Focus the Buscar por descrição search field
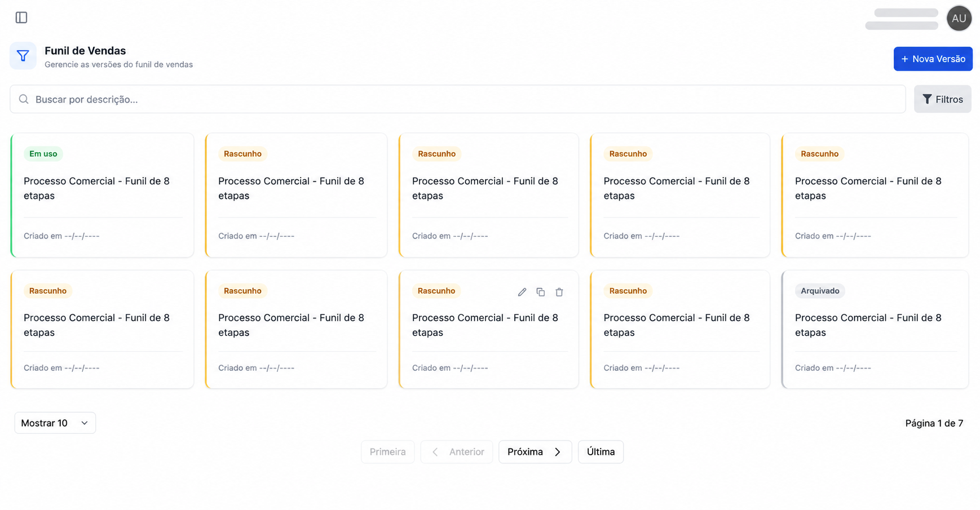980x510 pixels. pyautogui.click(x=457, y=99)
